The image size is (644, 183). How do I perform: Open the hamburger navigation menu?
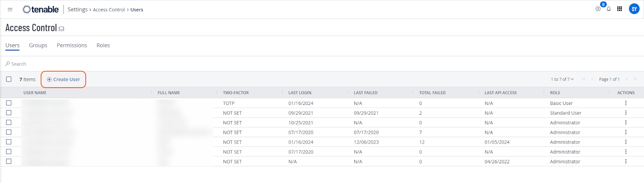(x=10, y=9)
